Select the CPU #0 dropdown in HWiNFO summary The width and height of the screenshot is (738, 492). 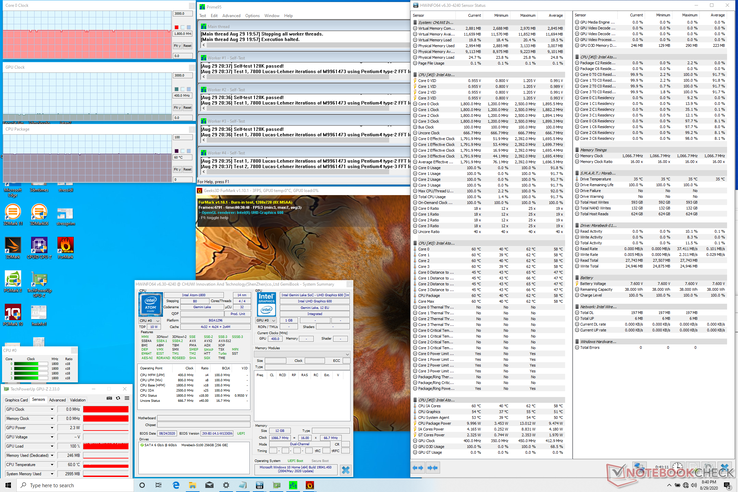150,321
